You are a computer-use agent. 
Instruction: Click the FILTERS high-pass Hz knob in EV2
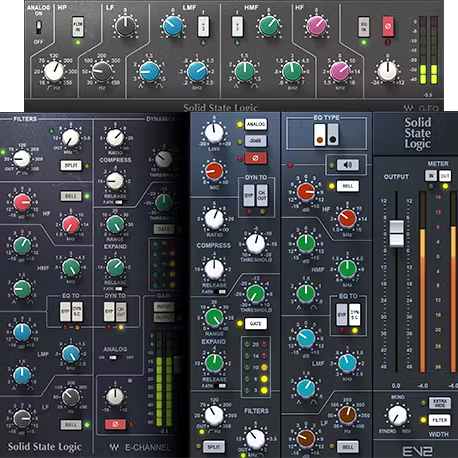tap(214, 415)
